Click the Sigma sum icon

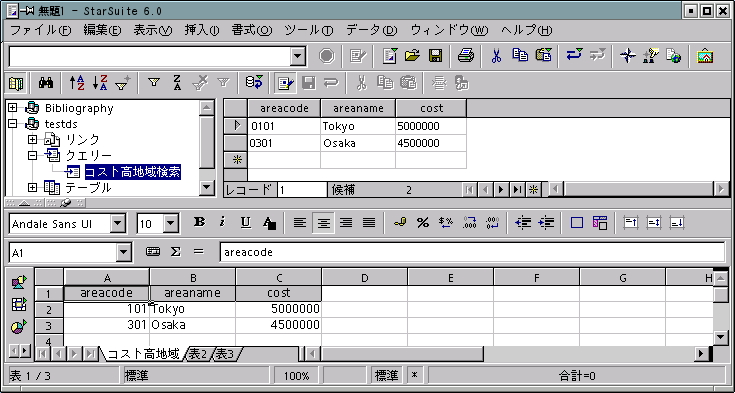pos(175,252)
